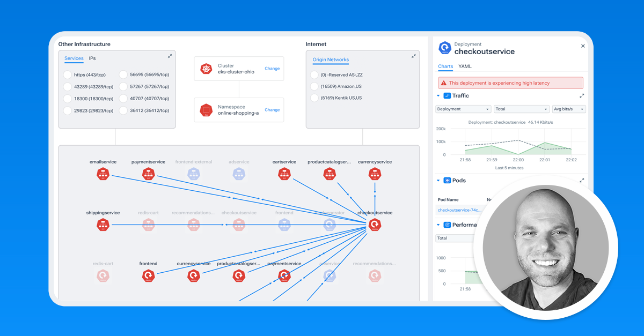Open the Deployment dropdown in Traffic
The width and height of the screenshot is (644, 336).
[x=463, y=109]
